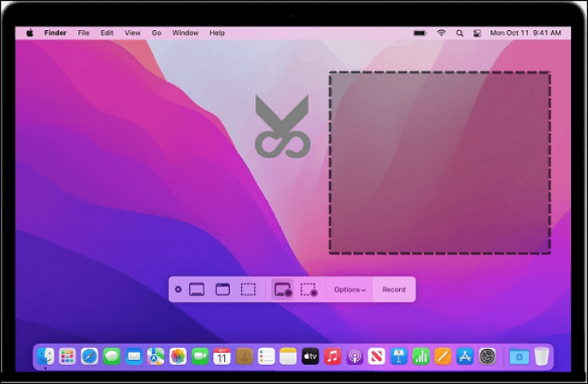Close the screenshot toolbar
588x384 pixels.
178,290
